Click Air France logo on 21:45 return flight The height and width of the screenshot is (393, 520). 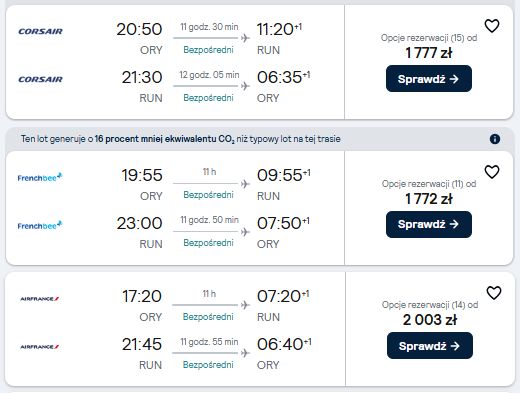click(x=40, y=347)
